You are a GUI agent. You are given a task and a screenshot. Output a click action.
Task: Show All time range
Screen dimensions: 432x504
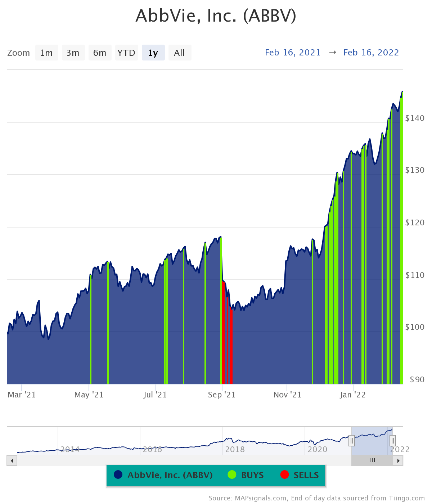click(x=180, y=53)
